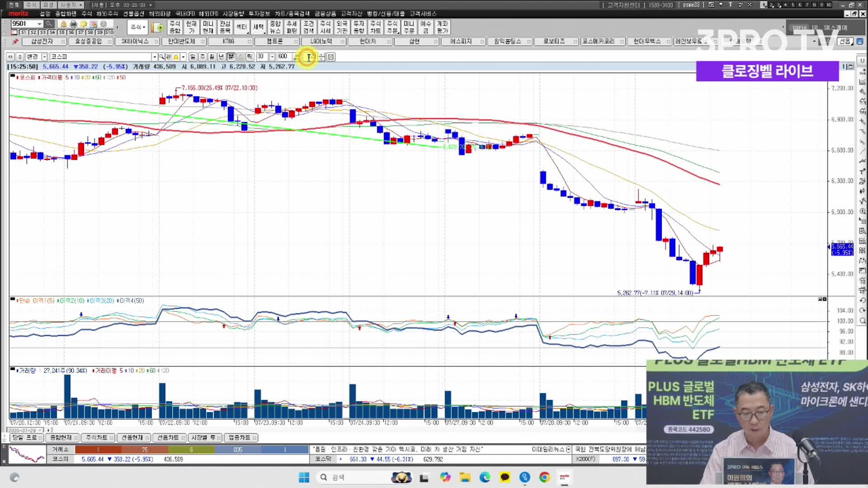Click the lock icon in top toolbar
Image resolution: width=868 pixels, height=488 pixels.
[x=63, y=24]
